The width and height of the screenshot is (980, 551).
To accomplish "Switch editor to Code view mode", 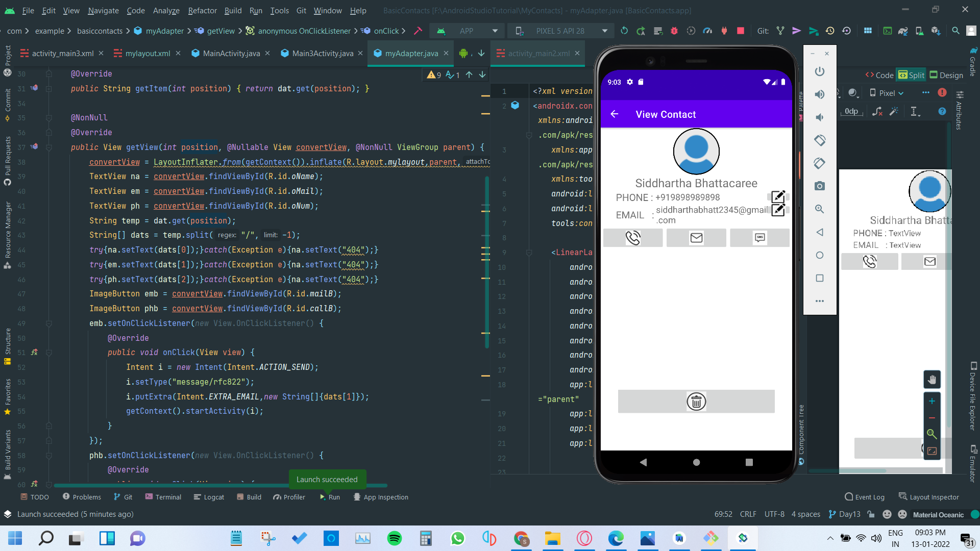I will (x=879, y=75).
